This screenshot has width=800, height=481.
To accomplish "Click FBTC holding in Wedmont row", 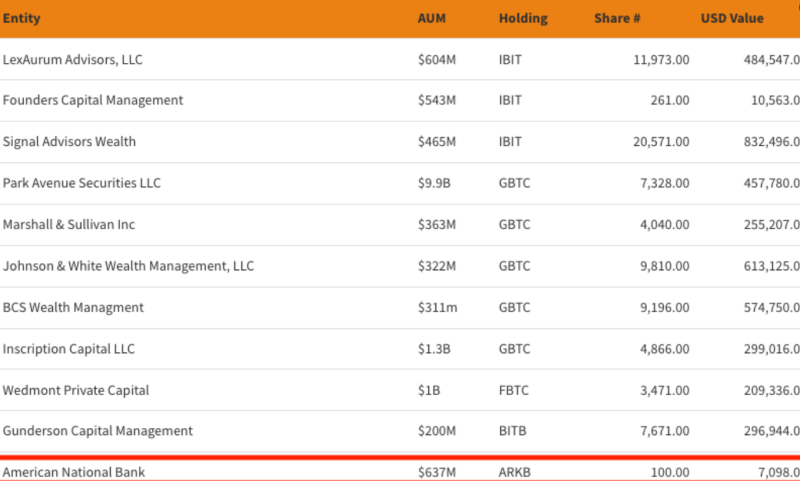I will (514, 390).
